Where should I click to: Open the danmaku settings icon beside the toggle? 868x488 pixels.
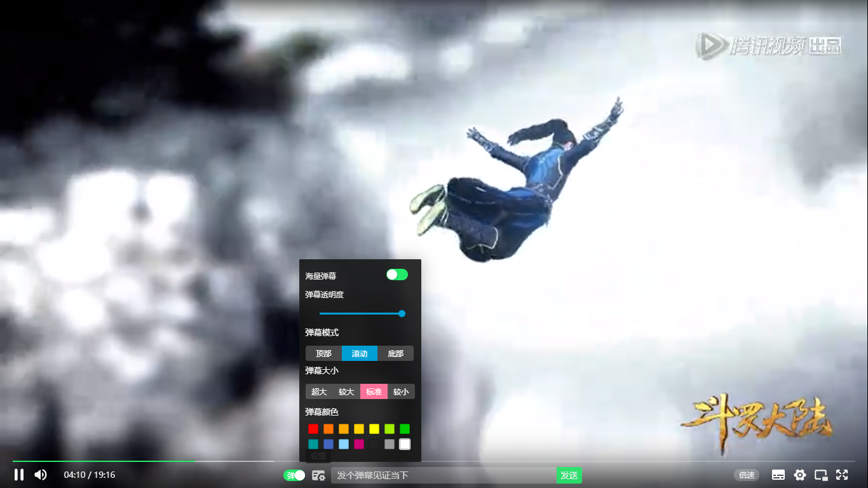click(x=318, y=475)
